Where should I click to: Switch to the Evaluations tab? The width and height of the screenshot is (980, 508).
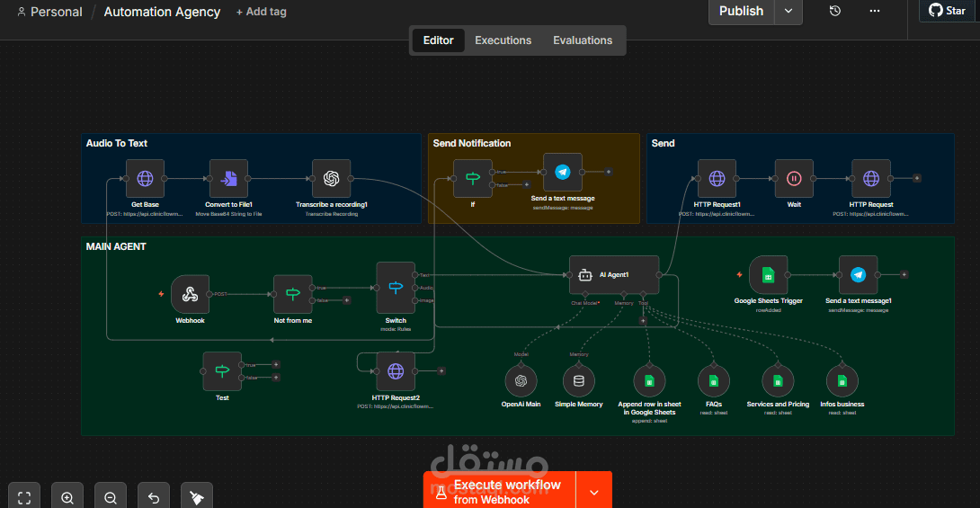[583, 40]
